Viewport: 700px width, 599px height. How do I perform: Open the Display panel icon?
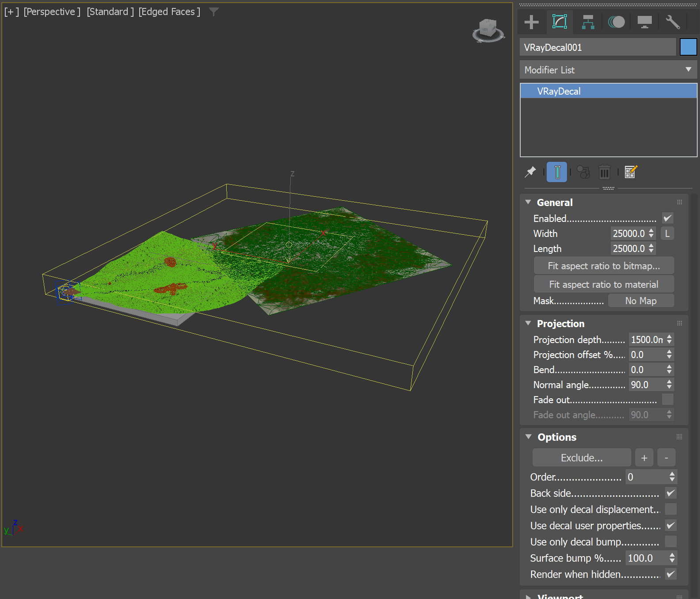point(644,22)
